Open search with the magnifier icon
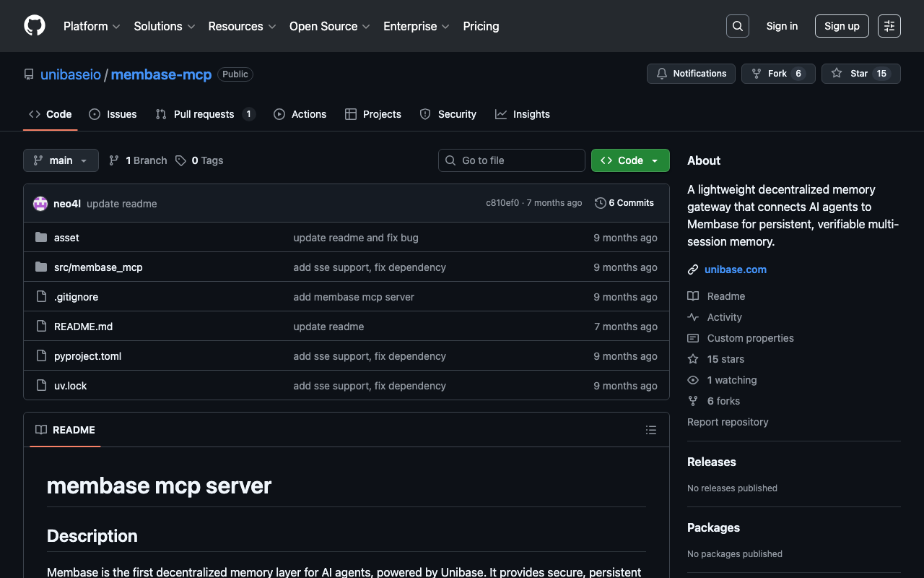The width and height of the screenshot is (924, 578). click(x=737, y=26)
